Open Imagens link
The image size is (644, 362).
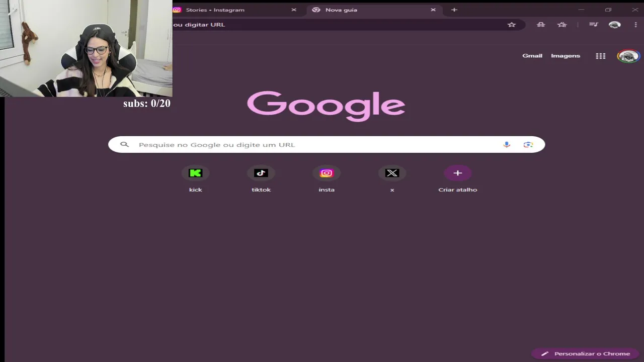coord(566,56)
